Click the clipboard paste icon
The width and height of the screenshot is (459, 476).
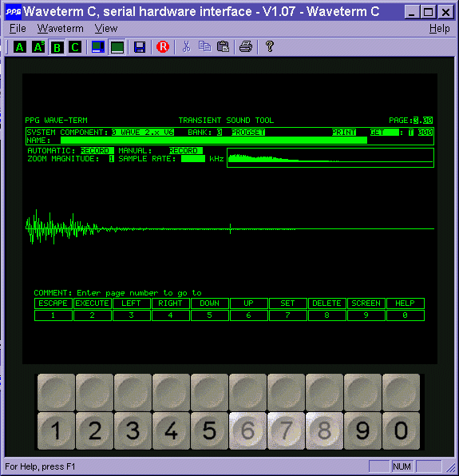223,47
